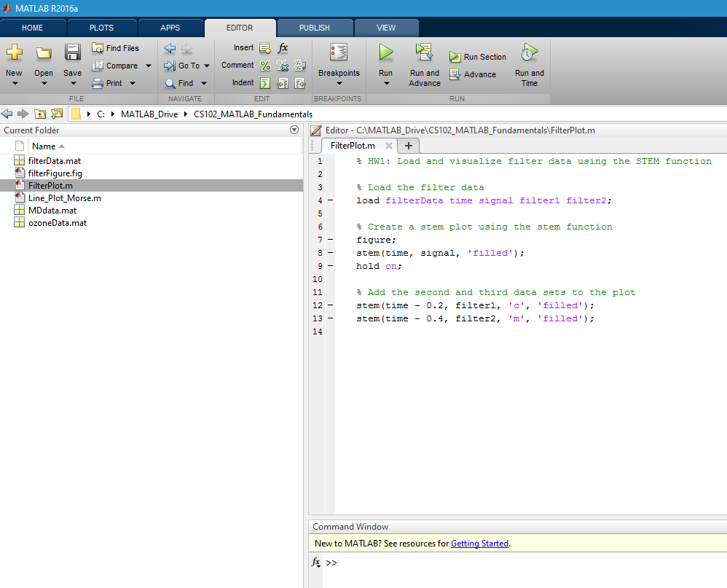Image resolution: width=727 pixels, height=588 pixels.
Task: Click the Insert function fx icon
Action: coord(283,48)
